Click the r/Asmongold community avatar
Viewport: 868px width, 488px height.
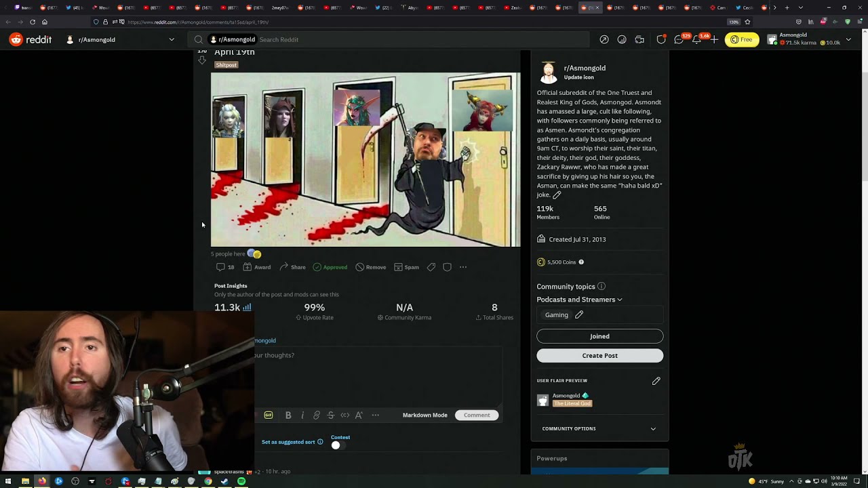point(549,72)
